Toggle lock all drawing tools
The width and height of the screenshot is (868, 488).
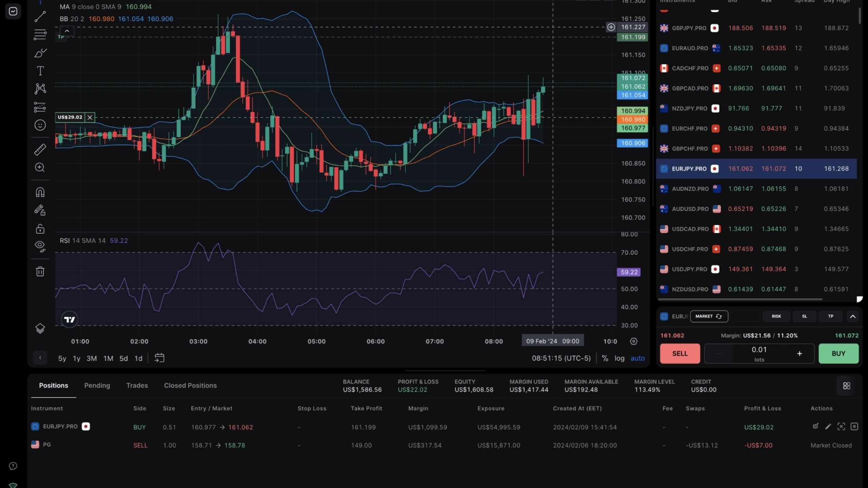coord(40,229)
